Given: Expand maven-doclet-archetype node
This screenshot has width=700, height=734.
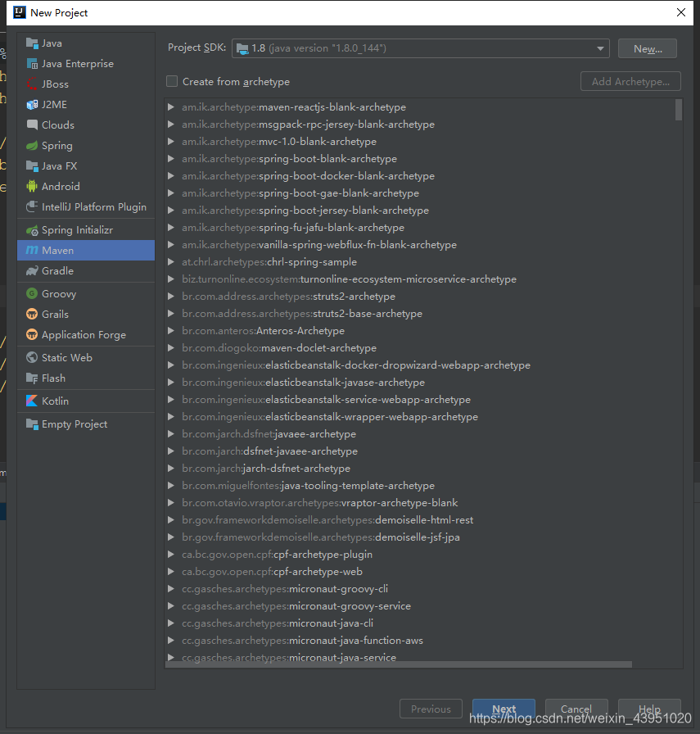Looking at the screenshot, I should pyautogui.click(x=171, y=348).
